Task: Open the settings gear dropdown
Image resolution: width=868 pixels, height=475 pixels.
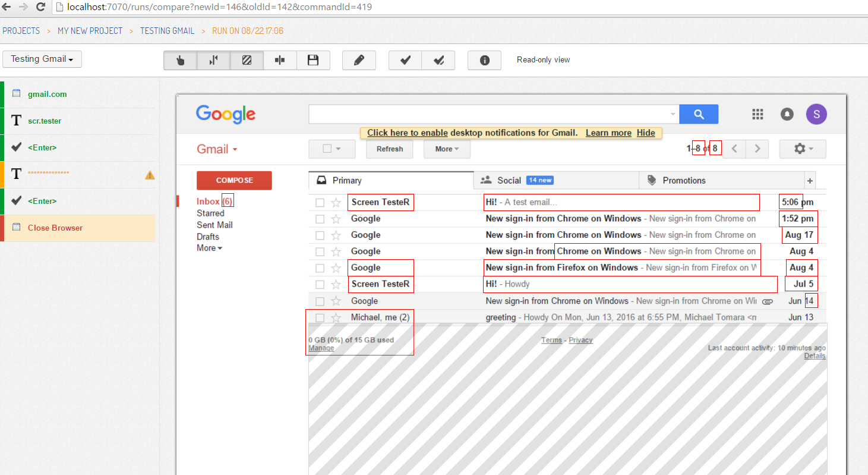Action: pos(803,149)
